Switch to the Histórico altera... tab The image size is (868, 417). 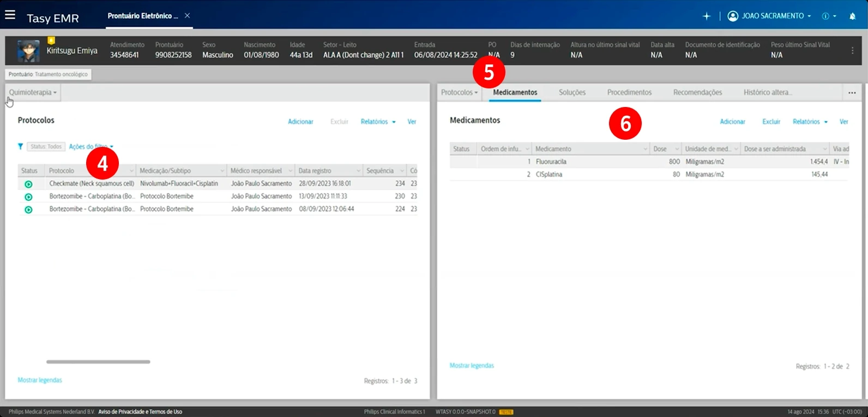768,92
